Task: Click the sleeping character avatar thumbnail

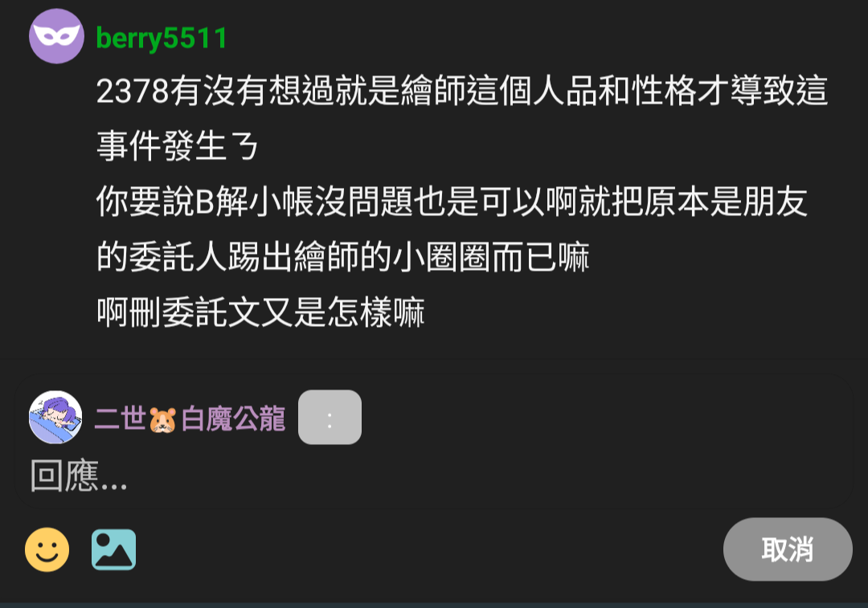Action: [55, 417]
